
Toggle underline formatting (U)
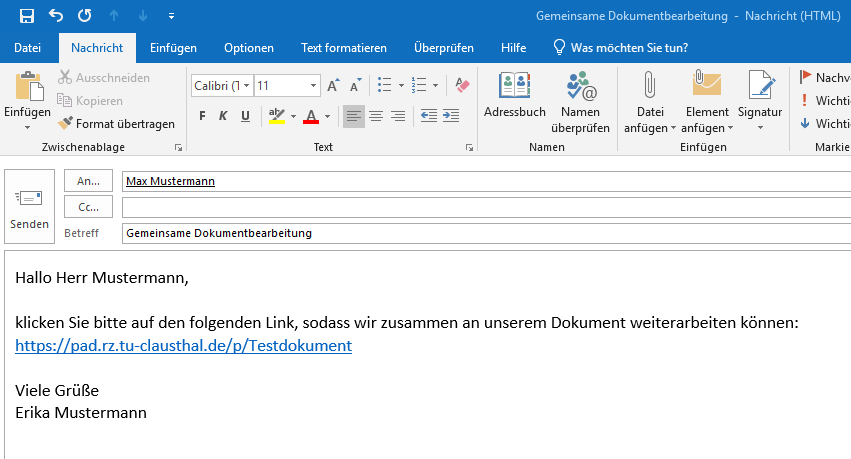click(x=246, y=117)
